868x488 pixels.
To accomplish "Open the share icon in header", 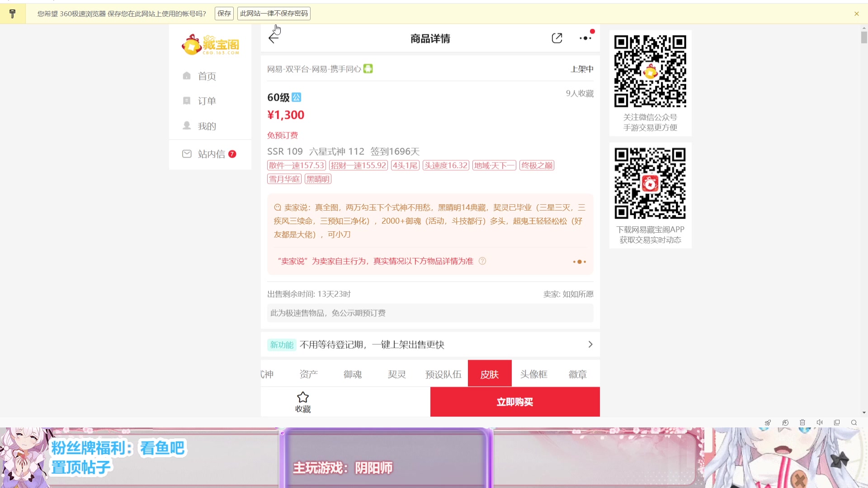I will coord(557,38).
